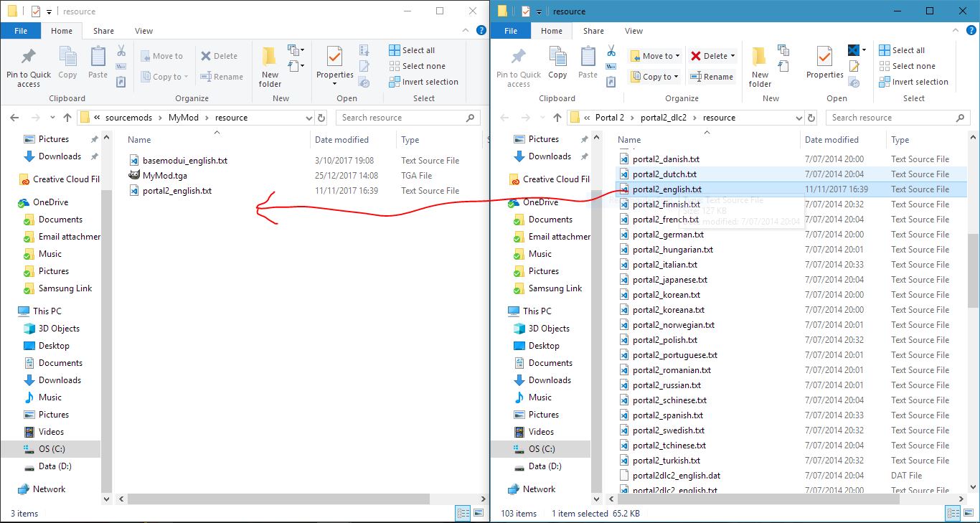Sort by Date modified column in left window

click(x=341, y=140)
